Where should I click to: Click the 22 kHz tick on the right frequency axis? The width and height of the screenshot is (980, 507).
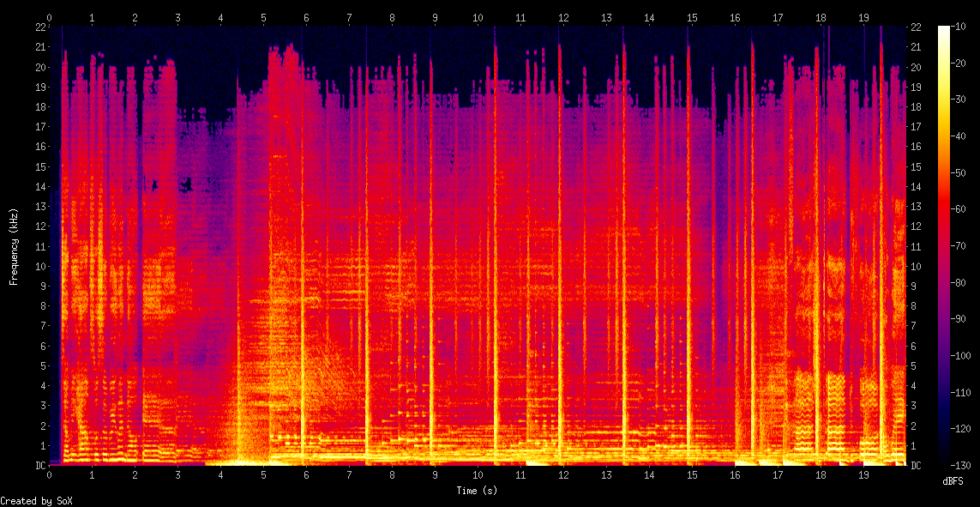(x=916, y=27)
